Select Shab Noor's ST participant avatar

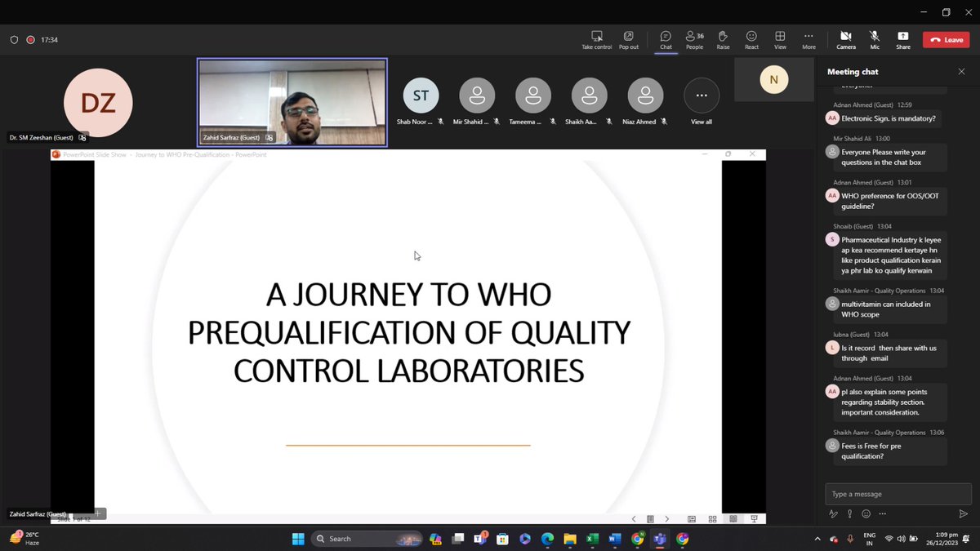(x=421, y=96)
